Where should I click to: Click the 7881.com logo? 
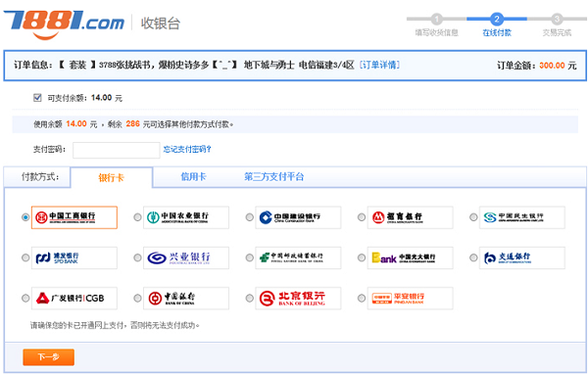click(64, 24)
